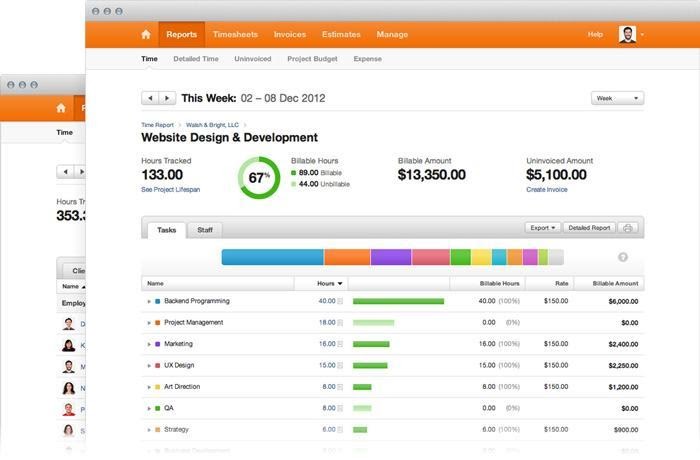Click the second employee avatar in background window
The width and height of the screenshot is (700, 460).
click(68, 345)
